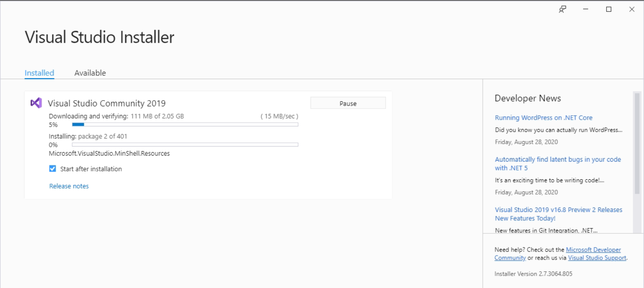Click the package 2 of 401 installing status

click(103, 136)
